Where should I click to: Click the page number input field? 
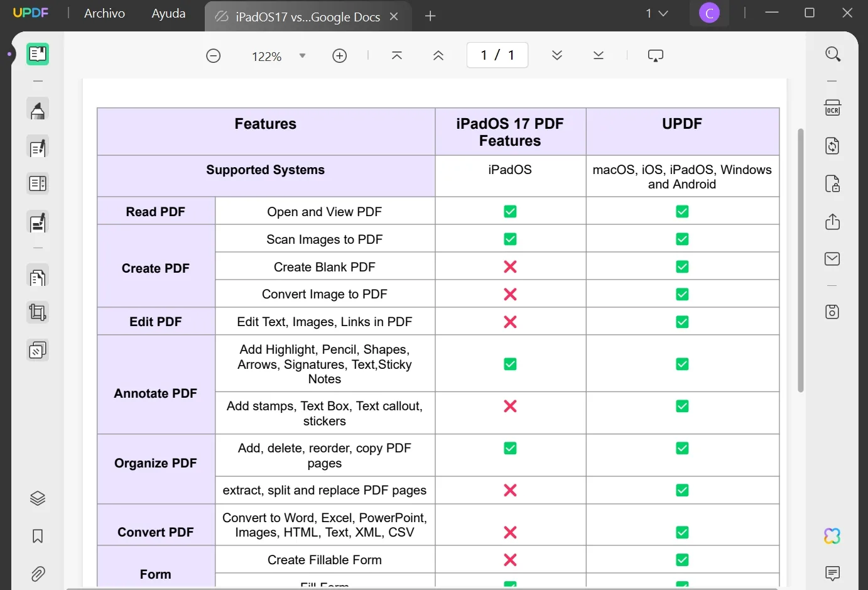(497, 55)
